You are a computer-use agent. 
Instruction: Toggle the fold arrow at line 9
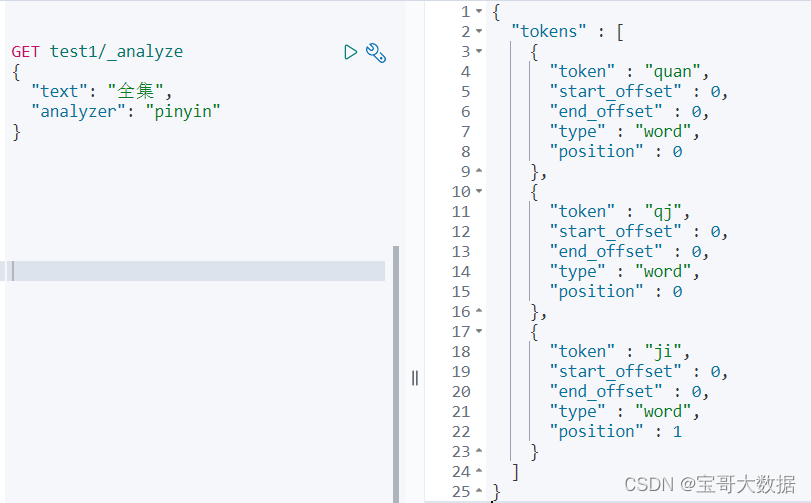[x=479, y=171]
